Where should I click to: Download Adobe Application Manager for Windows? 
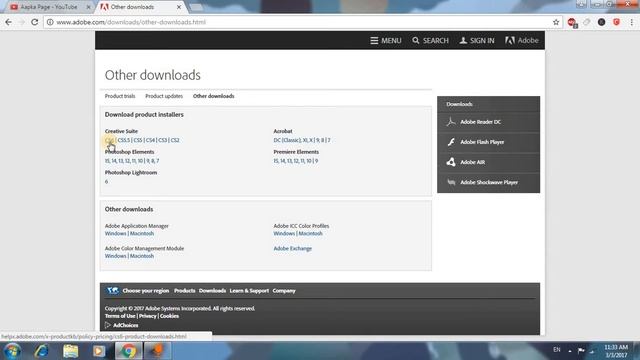click(116, 233)
